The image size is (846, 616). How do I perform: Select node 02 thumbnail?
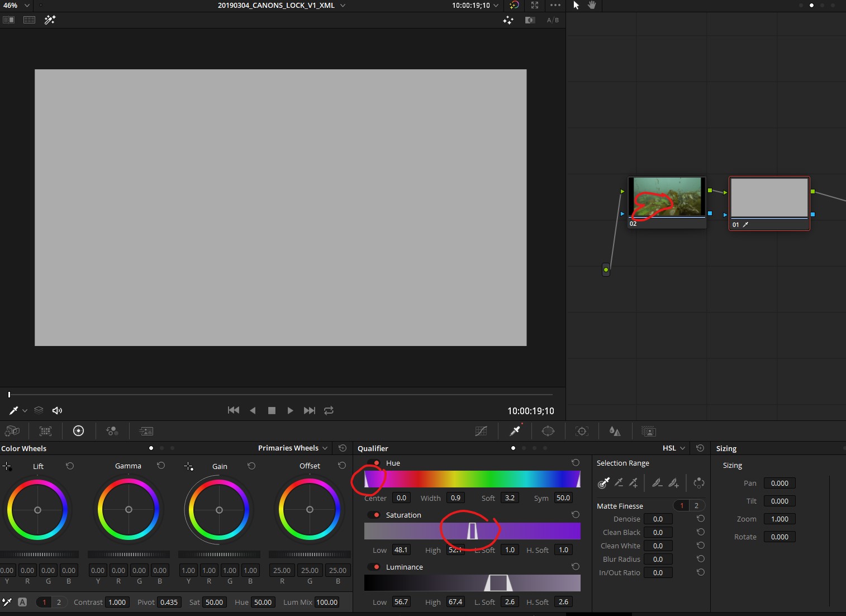click(x=667, y=197)
